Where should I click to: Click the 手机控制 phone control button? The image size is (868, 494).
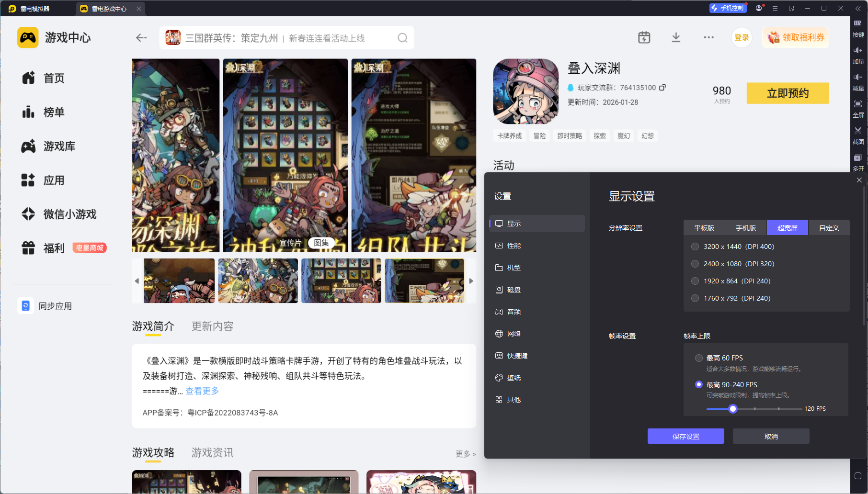(x=728, y=8)
